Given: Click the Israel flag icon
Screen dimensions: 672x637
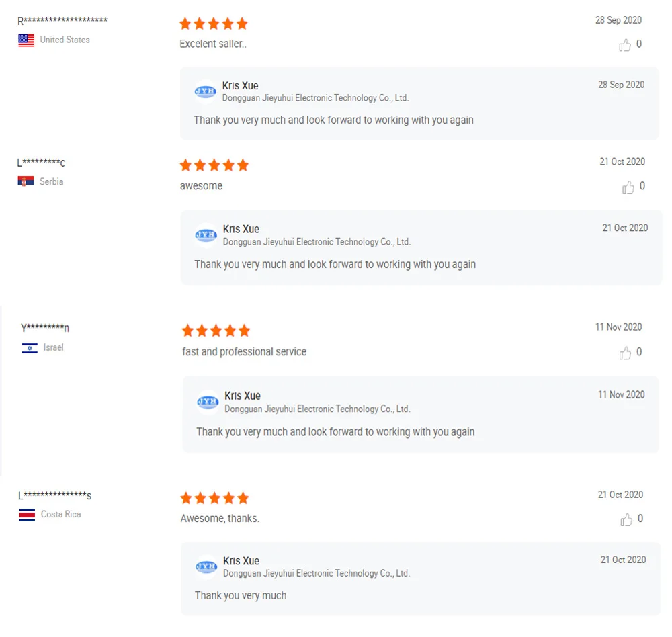Looking at the screenshot, I should (30, 348).
